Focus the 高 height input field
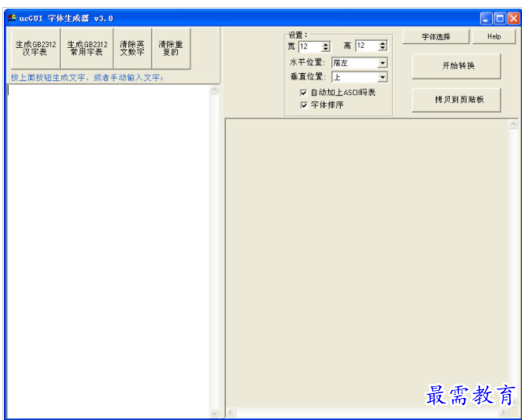Image resolution: width=522 pixels, height=420 pixels. pyautogui.click(x=368, y=46)
